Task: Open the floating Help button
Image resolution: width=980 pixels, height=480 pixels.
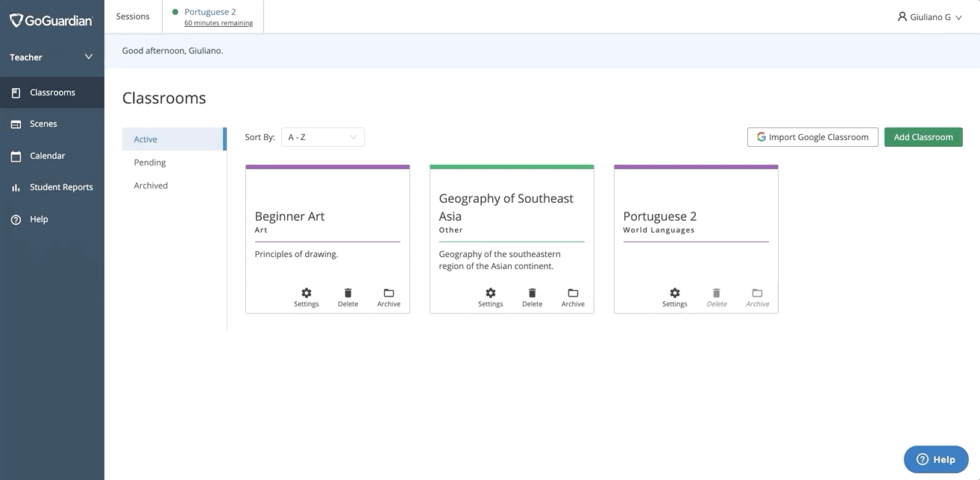Action: (x=935, y=459)
